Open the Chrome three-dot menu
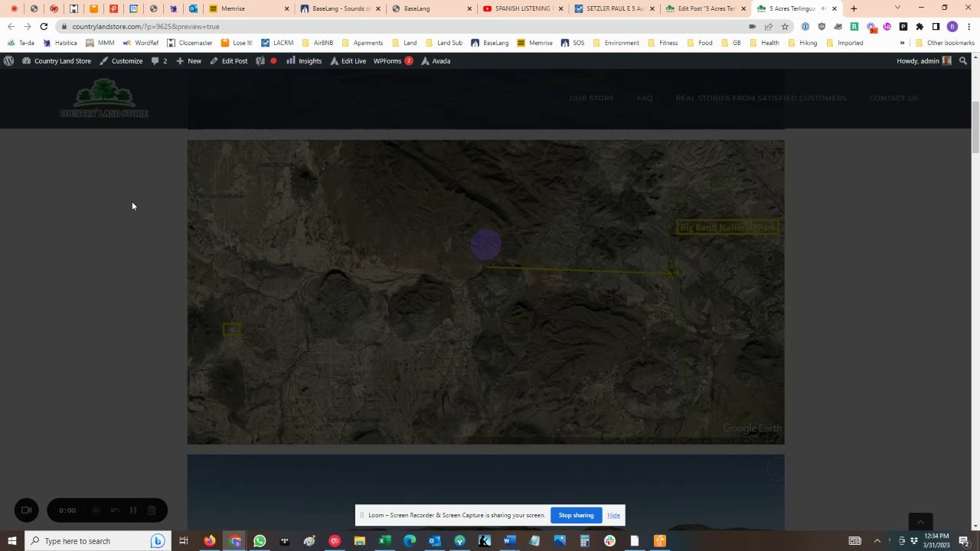This screenshot has height=551, width=980. [x=968, y=27]
